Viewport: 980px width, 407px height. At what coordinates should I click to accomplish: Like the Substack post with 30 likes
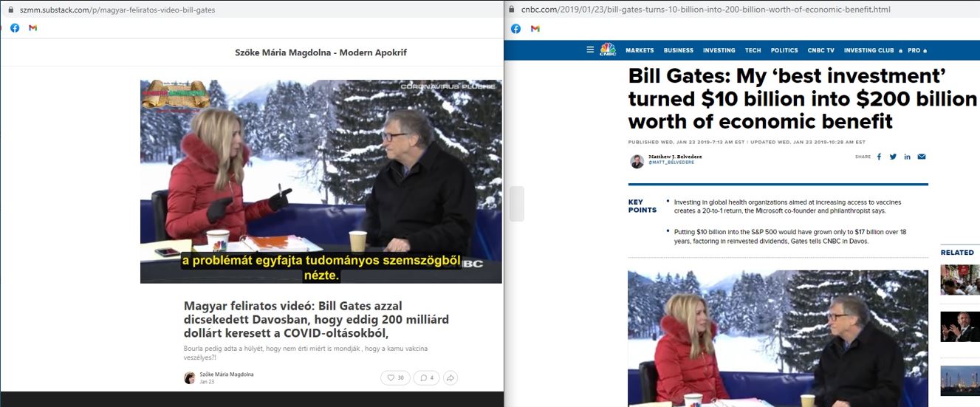pos(395,377)
